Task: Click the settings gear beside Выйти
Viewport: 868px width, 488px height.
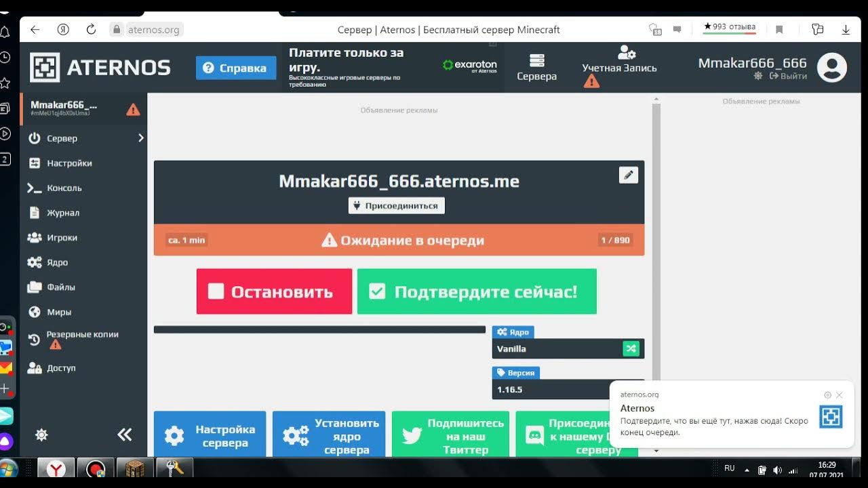Action: [x=758, y=77]
